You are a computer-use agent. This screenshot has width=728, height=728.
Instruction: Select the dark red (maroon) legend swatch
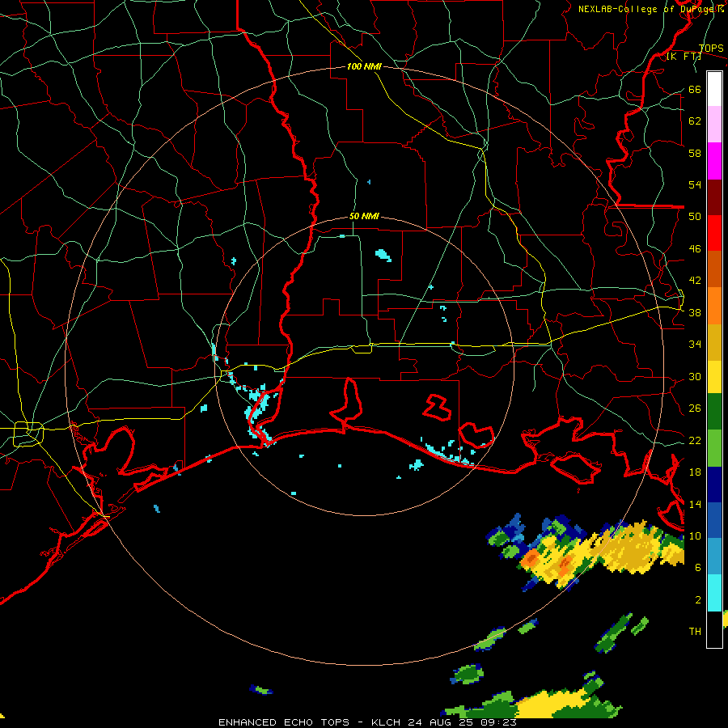tap(714, 197)
